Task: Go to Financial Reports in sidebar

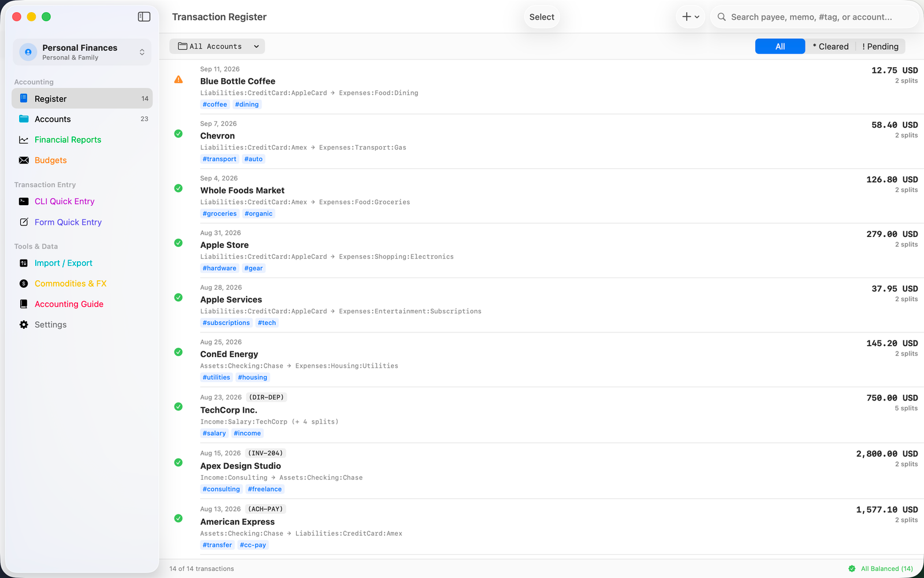Action: 82,140
